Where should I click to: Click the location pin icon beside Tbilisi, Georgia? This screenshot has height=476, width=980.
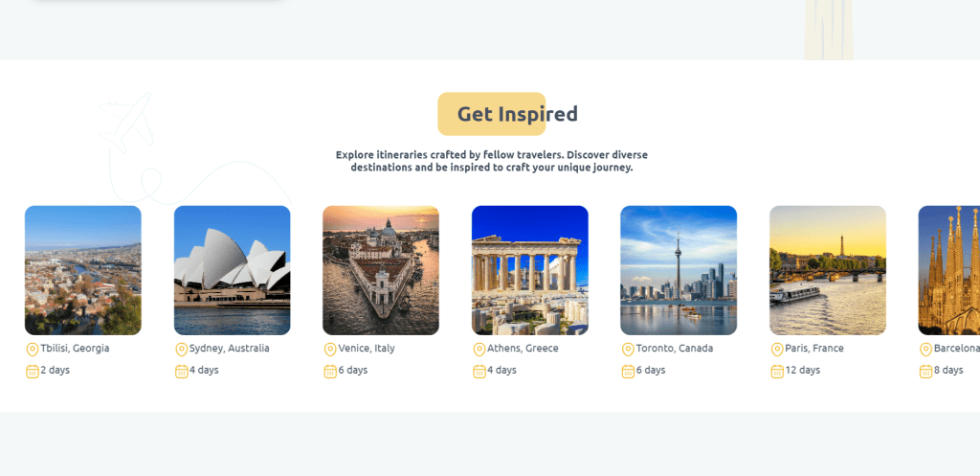point(32,350)
